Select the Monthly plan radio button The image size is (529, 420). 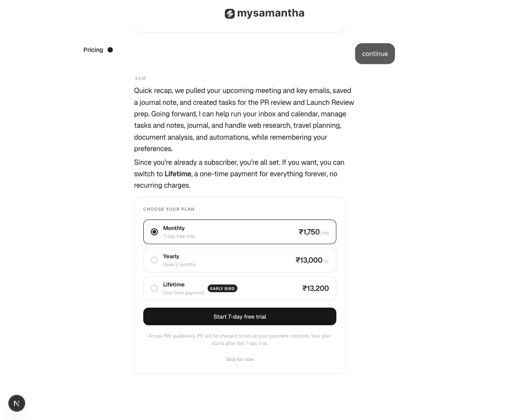tap(154, 232)
